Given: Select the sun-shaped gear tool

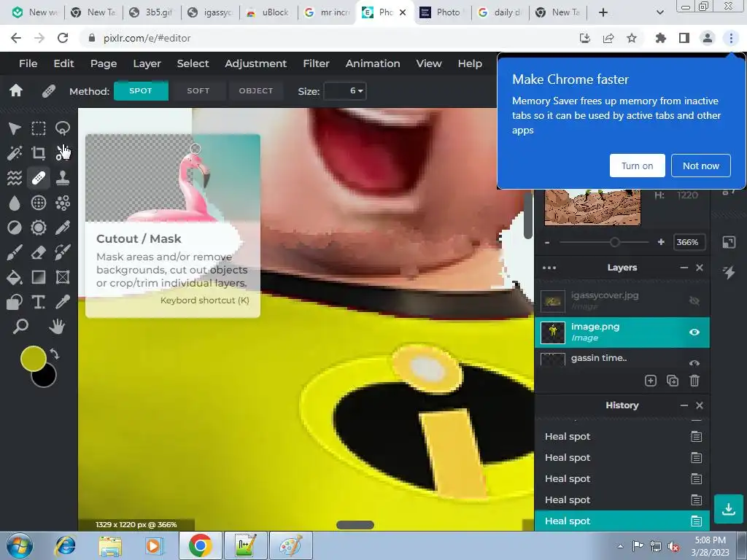Looking at the screenshot, I should click(39, 227).
